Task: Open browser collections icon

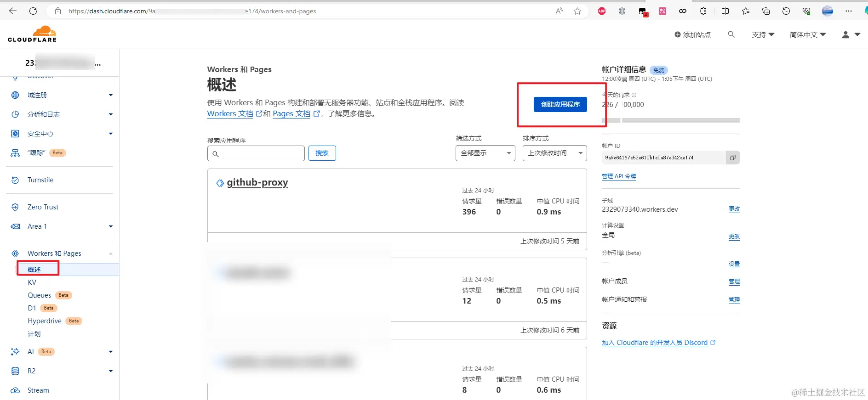Action: 765,11
